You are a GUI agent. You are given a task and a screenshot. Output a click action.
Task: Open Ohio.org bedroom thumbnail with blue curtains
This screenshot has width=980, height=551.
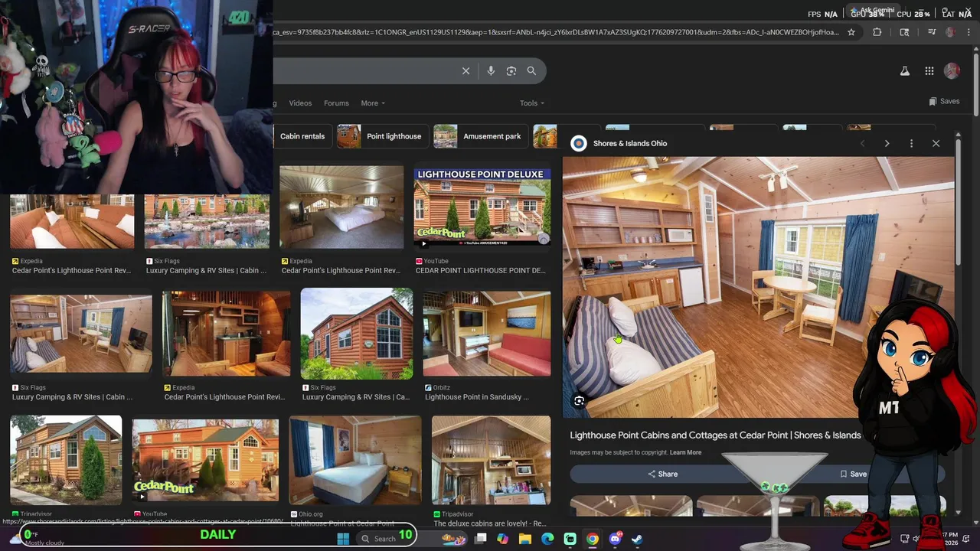(355, 460)
